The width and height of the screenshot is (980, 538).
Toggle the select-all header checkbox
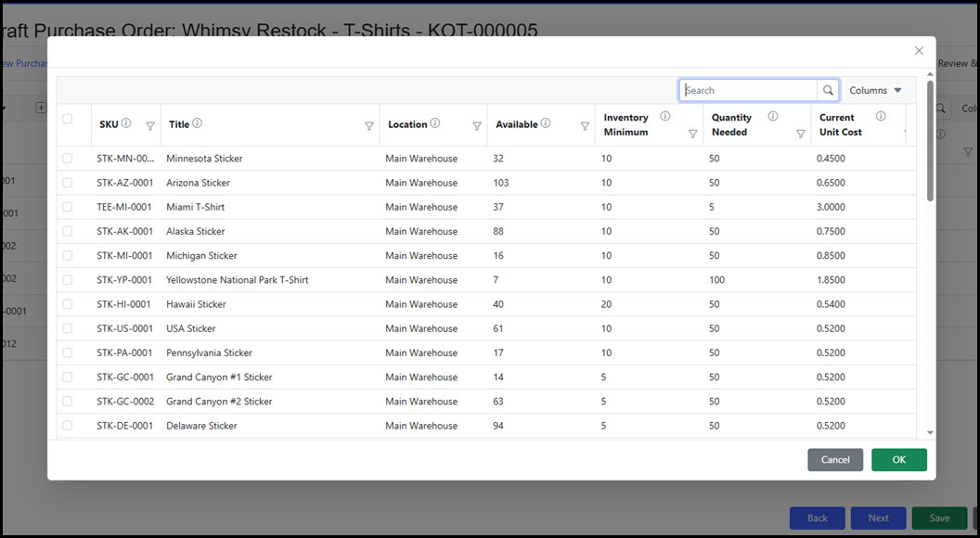point(67,119)
